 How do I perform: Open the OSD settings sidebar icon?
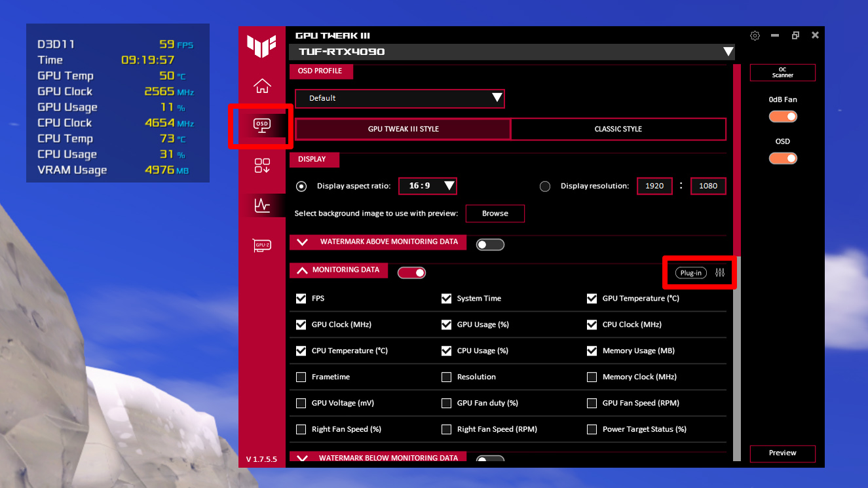coord(262,124)
